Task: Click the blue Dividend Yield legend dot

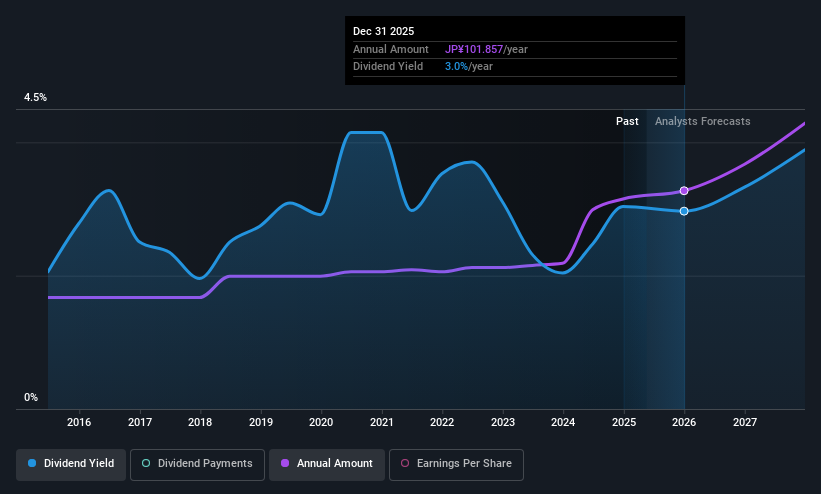Action: point(32,464)
